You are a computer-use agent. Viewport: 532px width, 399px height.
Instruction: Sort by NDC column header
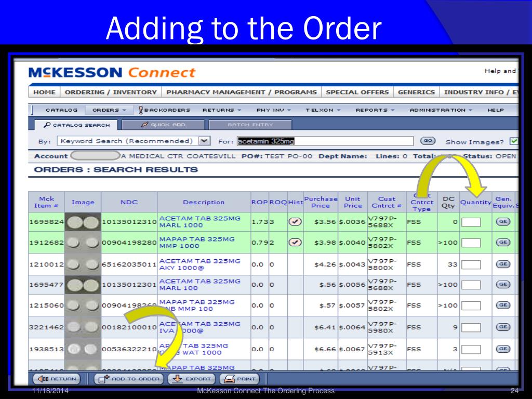(129, 202)
